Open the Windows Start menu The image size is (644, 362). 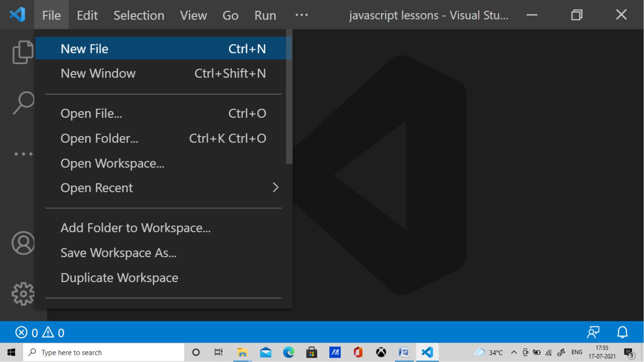[x=11, y=352]
